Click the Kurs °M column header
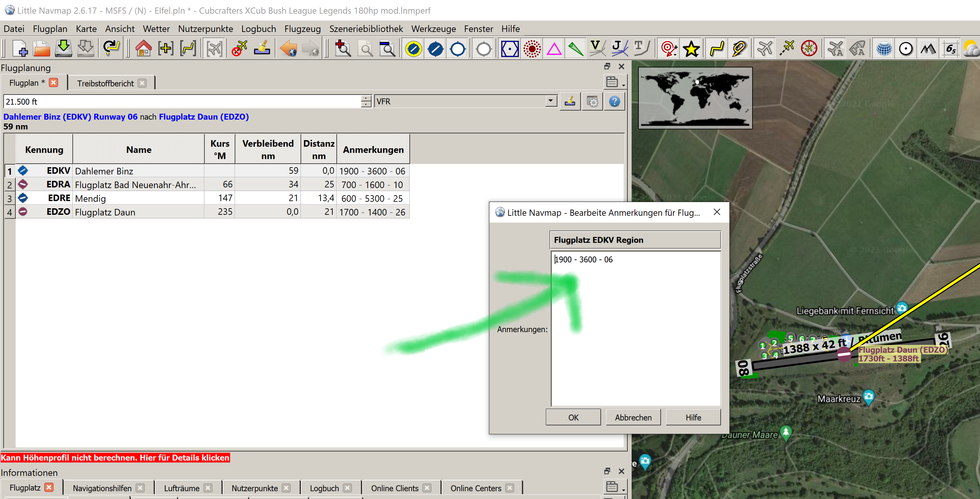This screenshot has width=980, height=499. click(x=220, y=150)
